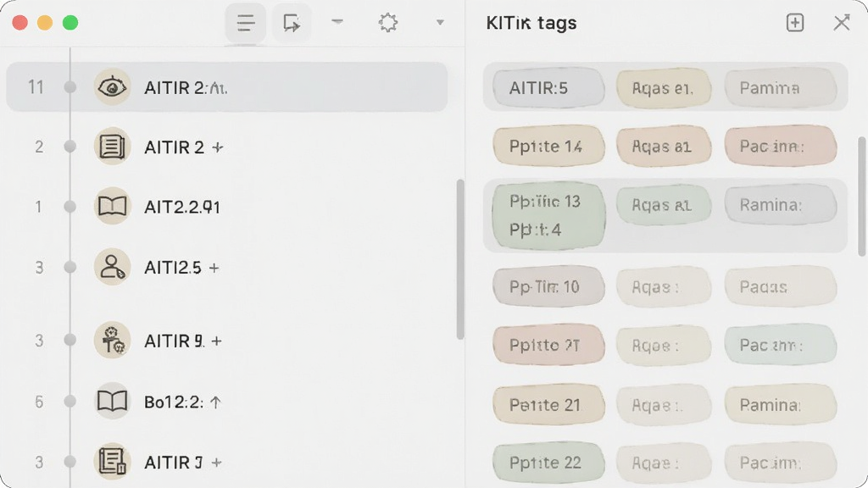
Task: Open the dropdown arrow right of the gear icon
Action: pyautogui.click(x=440, y=23)
